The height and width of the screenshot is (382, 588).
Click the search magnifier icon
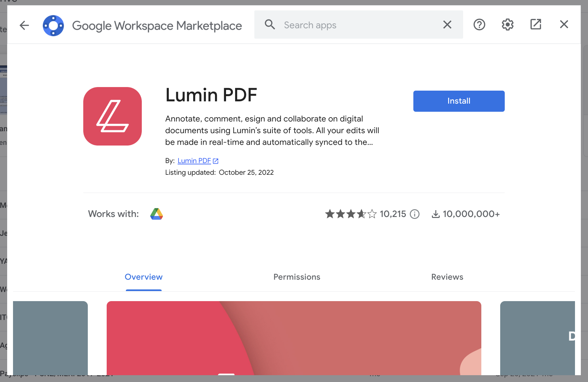[270, 24]
